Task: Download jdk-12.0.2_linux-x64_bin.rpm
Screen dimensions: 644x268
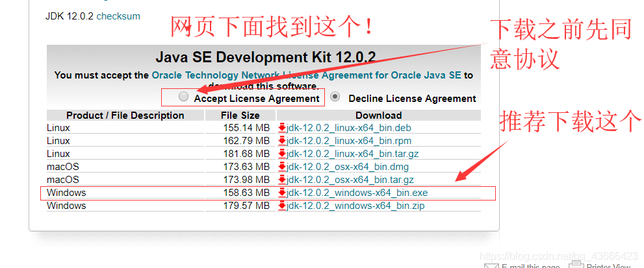Action: click(x=349, y=141)
